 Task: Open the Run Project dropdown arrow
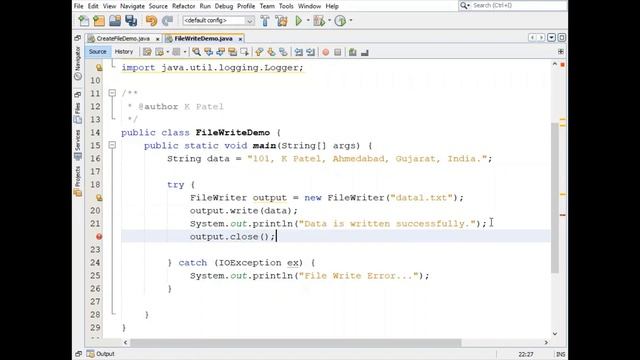(x=308, y=20)
